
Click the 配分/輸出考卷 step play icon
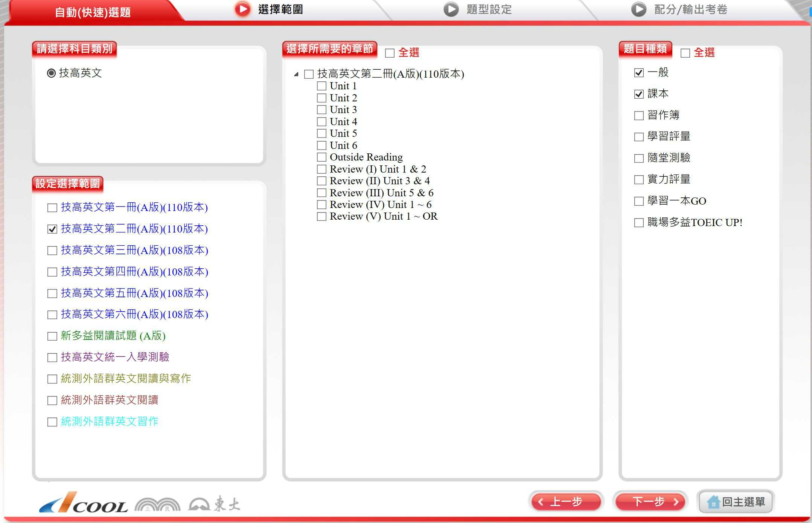638,9
